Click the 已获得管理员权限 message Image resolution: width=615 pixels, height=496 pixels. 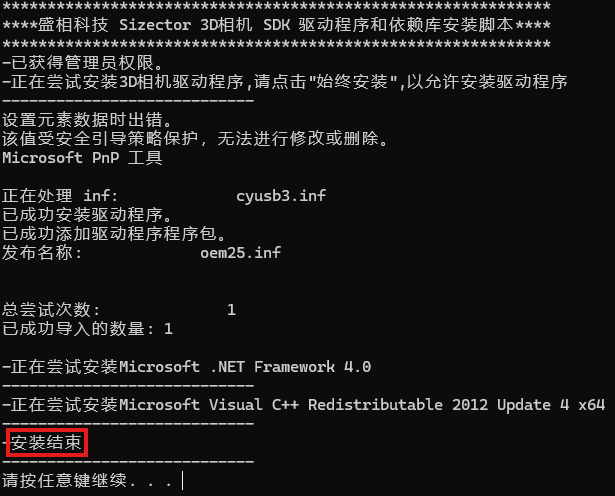point(83,63)
